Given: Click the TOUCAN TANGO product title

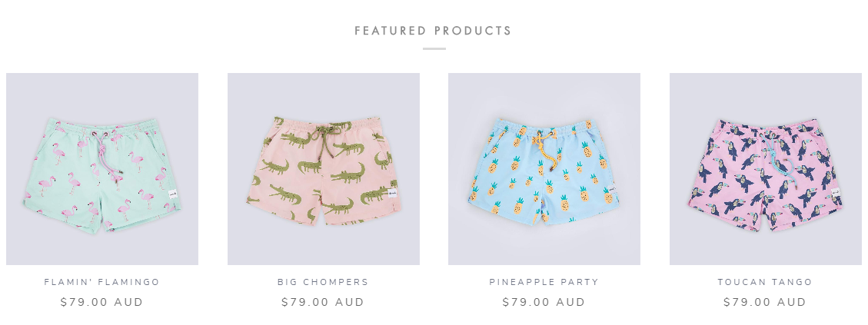Looking at the screenshot, I should 765,282.
